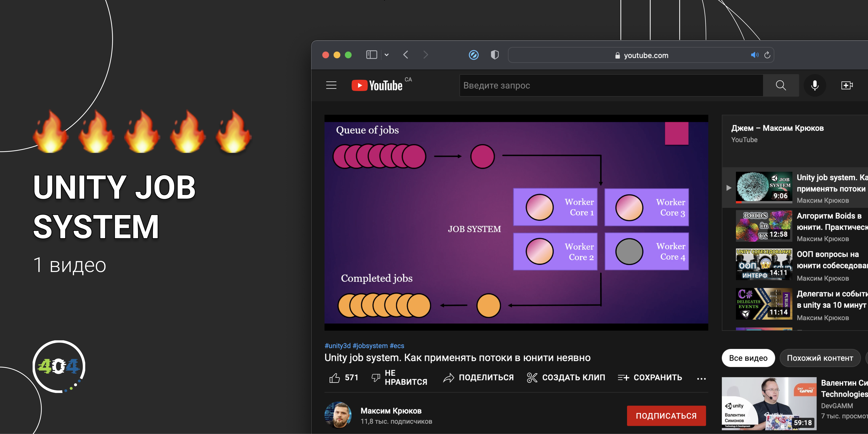Click the magnifier search button
868x434 pixels.
(x=781, y=86)
